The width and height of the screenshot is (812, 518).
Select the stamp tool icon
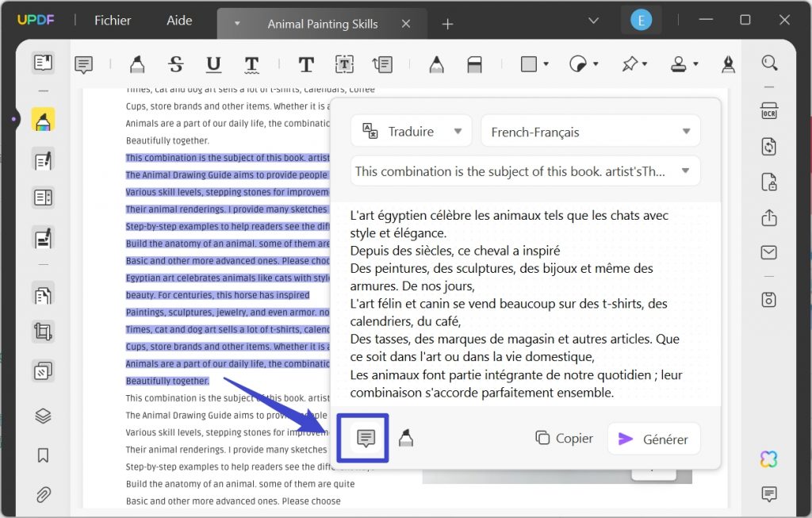(679, 64)
